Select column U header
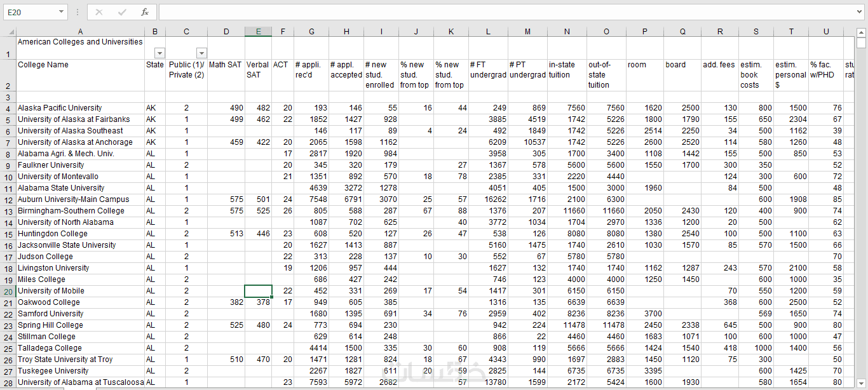The image size is (868, 390). coord(826,32)
